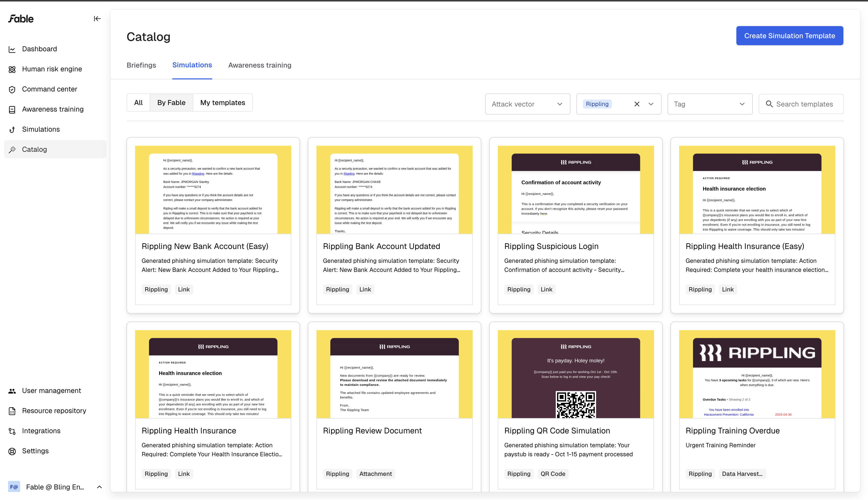This screenshot has width=868, height=500.
Task: Click Link tag on Rippling Suspicious Login
Action: point(547,289)
